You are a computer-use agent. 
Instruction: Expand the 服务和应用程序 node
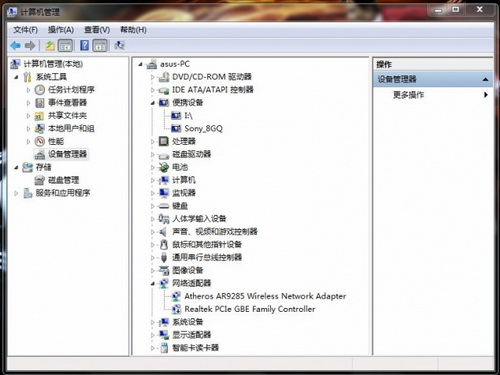[16, 193]
